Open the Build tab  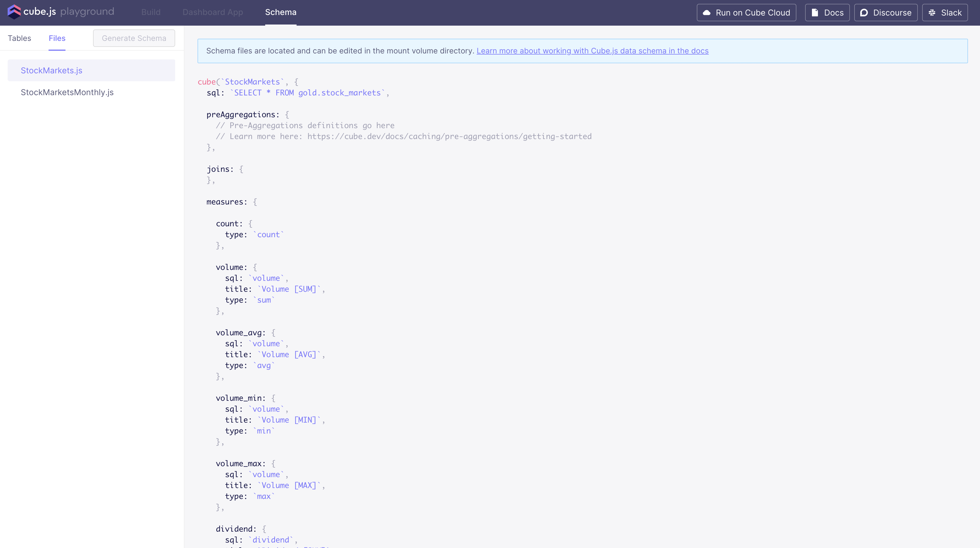pyautogui.click(x=151, y=12)
